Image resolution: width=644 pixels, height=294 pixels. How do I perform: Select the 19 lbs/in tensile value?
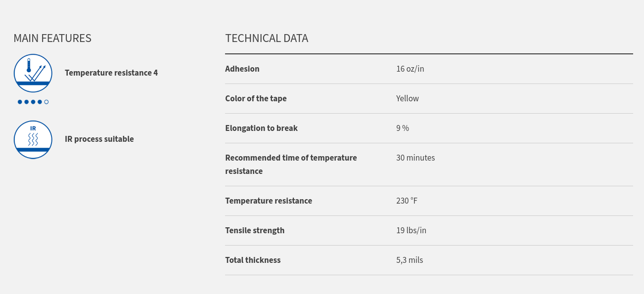[x=411, y=230]
